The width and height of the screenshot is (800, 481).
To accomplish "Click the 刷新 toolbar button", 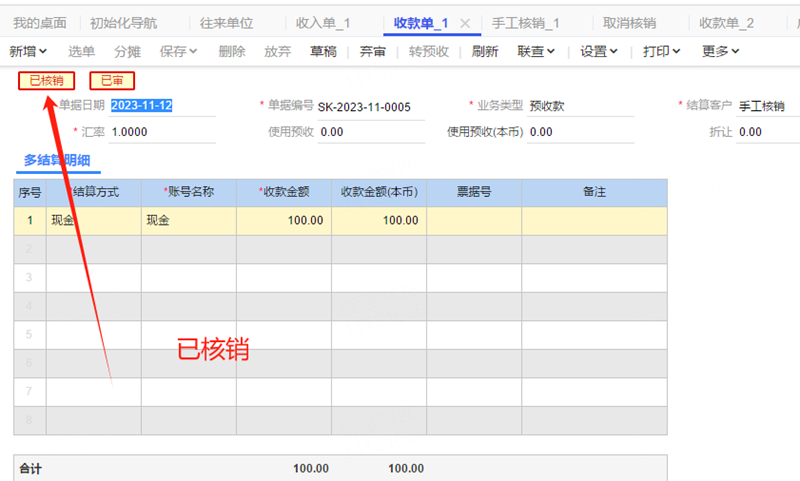I will [x=485, y=51].
